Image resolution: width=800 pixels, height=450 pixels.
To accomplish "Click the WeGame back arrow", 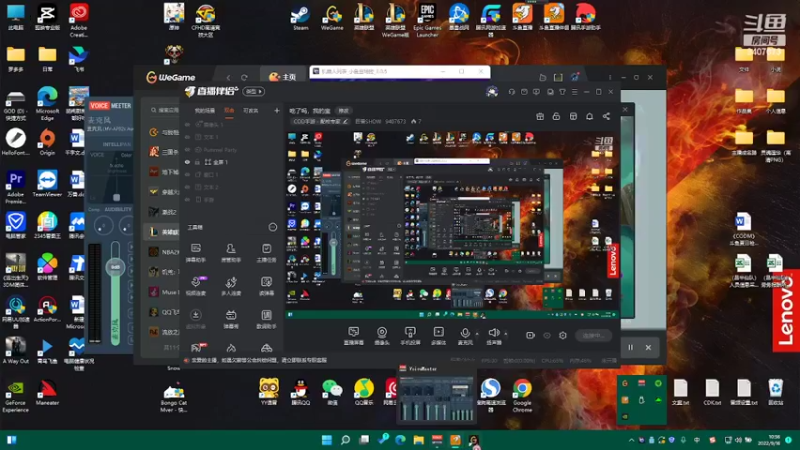I will tap(228, 78).
